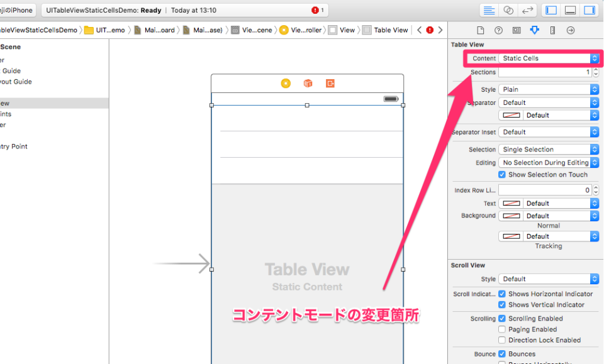This screenshot has height=364, width=604.
Task: Enable the Paging Enabled checkbox
Action: [502, 329]
